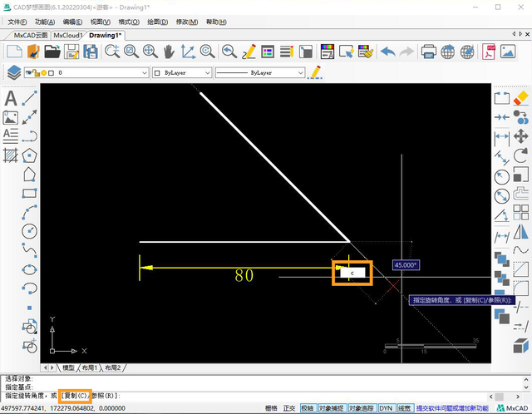This screenshot has width=532, height=414.
Task: Open the 绘图(D) menu
Action: (x=158, y=22)
